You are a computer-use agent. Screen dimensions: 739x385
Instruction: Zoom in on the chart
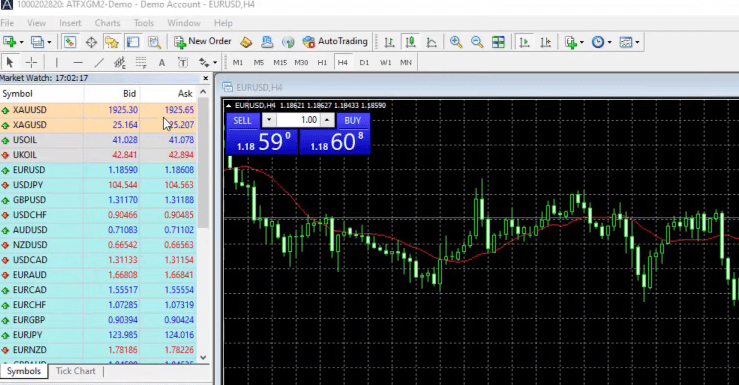pyautogui.click(x=456, y=42)
